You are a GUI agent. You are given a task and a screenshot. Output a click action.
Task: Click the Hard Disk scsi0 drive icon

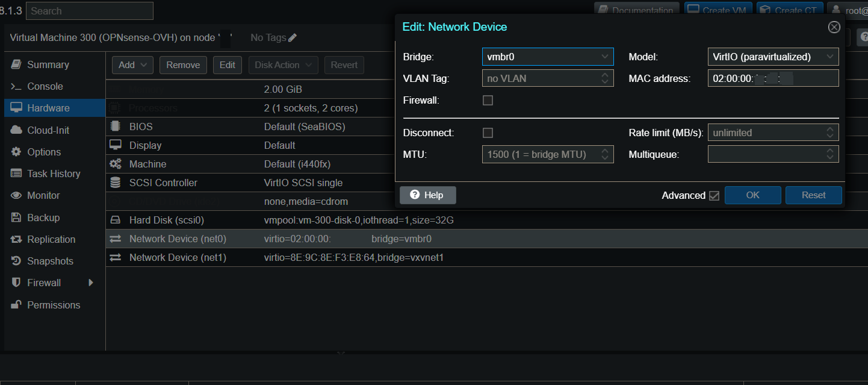115,221
